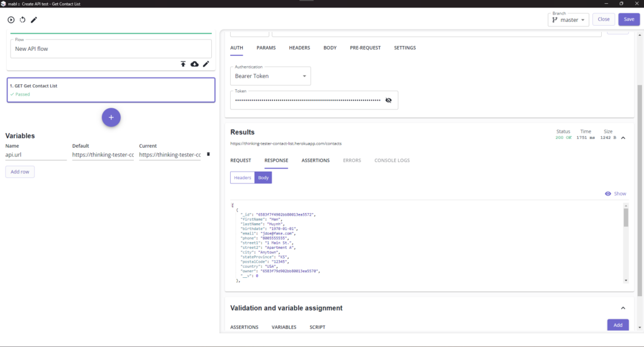Viewport: 644px width, 347px height.
Task: Open the Branch master dropdown
Action: click(x=569, y=19)
